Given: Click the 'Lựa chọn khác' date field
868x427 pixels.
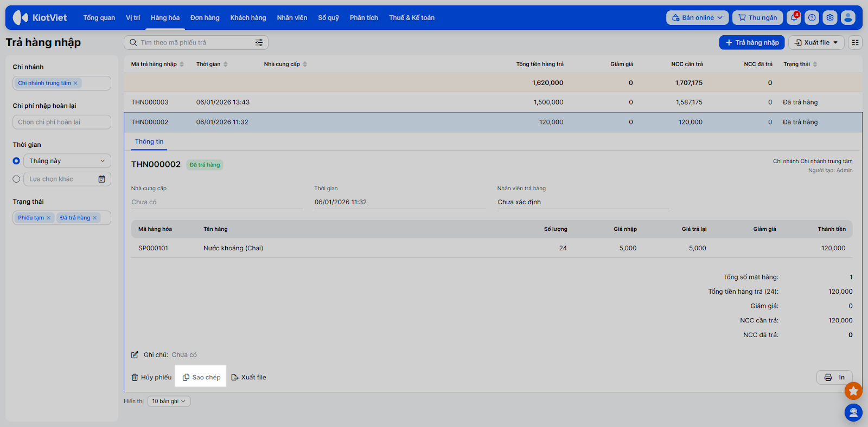Looking at the screenshot, I should 67,179.
